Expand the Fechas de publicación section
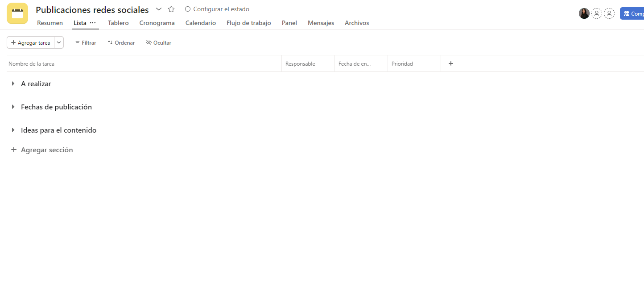The height and width of the screenshot is (284, 644). pos(13,107)
